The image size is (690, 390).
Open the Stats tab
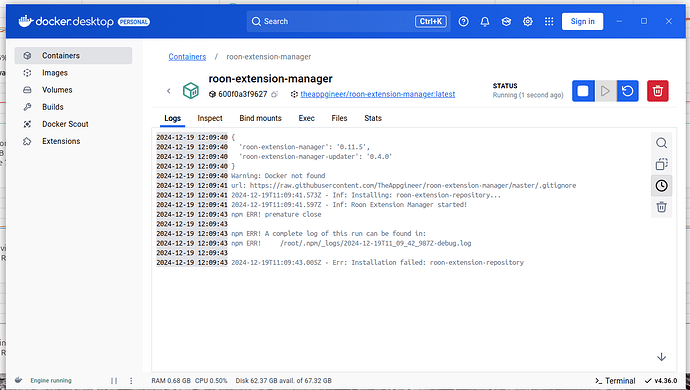(373, 118)
